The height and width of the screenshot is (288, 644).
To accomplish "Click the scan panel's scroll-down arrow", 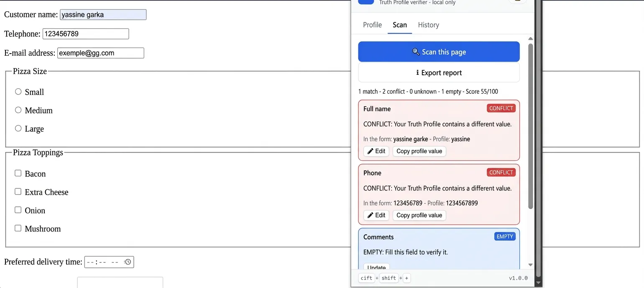I will (531, 265).
